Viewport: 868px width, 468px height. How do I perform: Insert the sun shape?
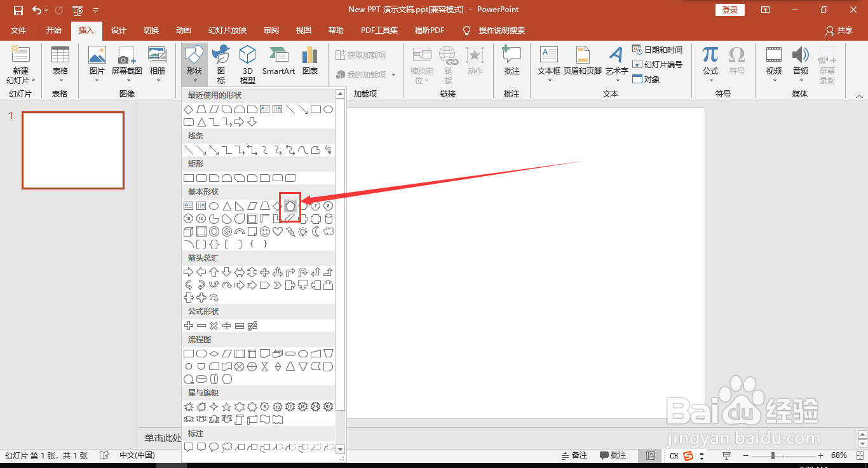pos(303,231)
